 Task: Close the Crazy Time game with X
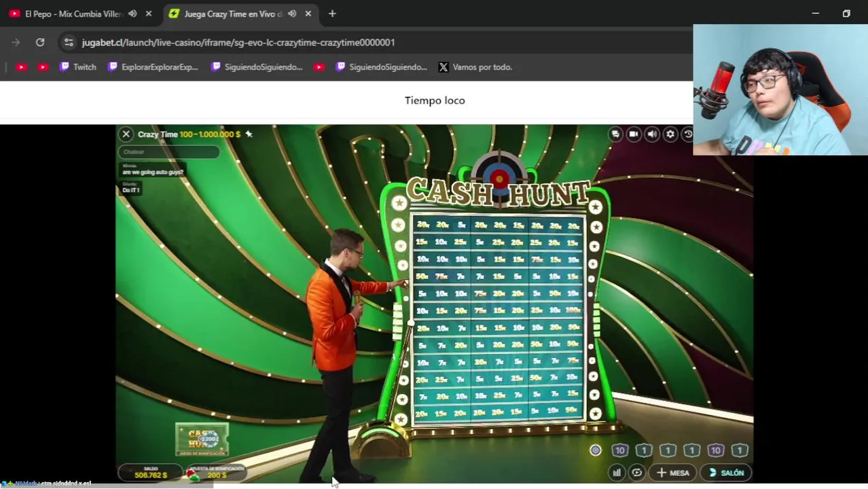[126, 134]
